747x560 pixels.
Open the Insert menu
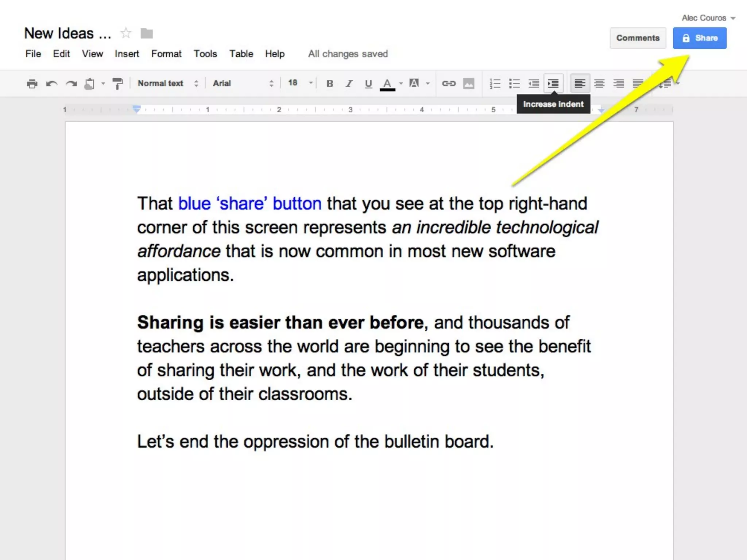coord(127,54)
